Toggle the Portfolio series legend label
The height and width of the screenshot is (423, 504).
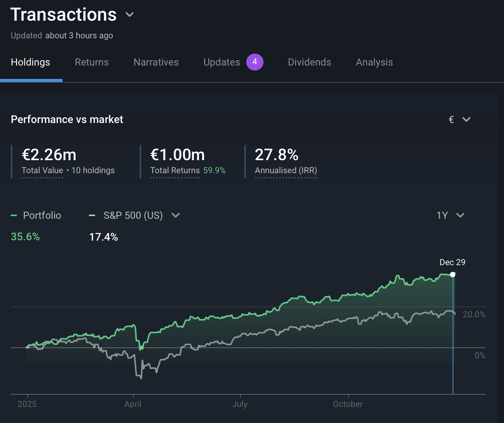coord(42,215)
